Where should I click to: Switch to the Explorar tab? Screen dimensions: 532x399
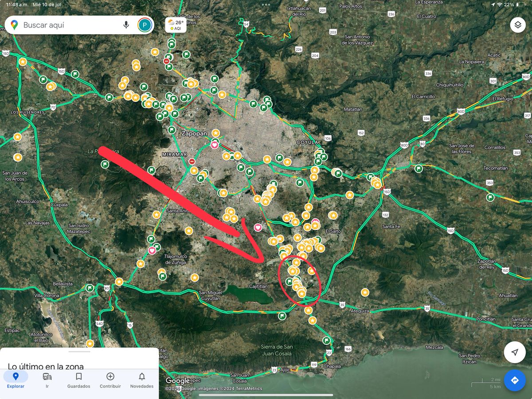point(16,380)
